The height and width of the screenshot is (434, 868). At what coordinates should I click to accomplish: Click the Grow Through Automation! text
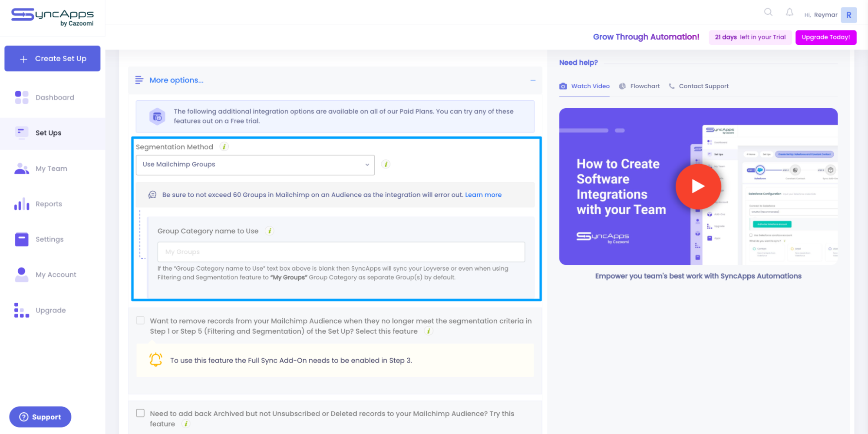pyautogui.click(x=646, y=37)
